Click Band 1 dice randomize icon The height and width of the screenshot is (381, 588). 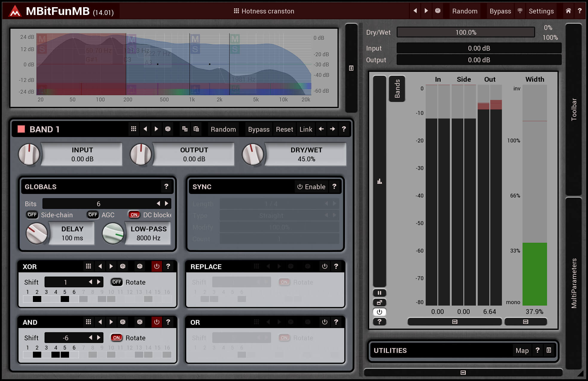coord(168,129)
